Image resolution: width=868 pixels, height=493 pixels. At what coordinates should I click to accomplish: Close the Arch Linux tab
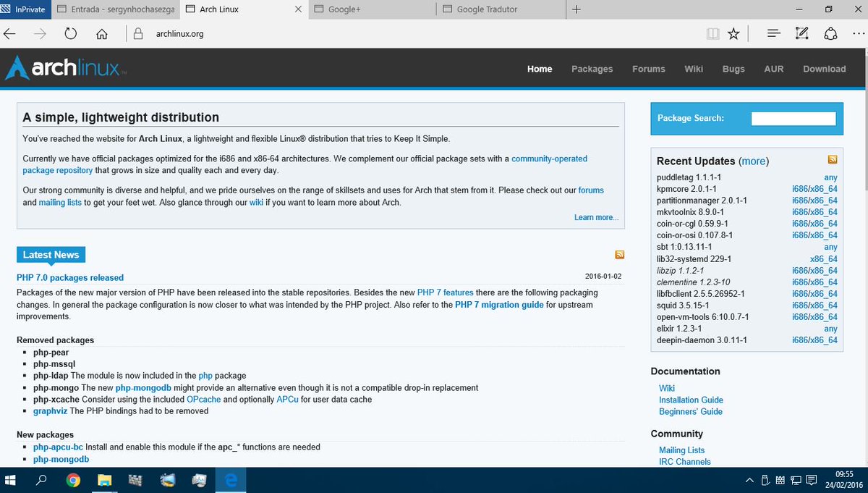[298, 9]
